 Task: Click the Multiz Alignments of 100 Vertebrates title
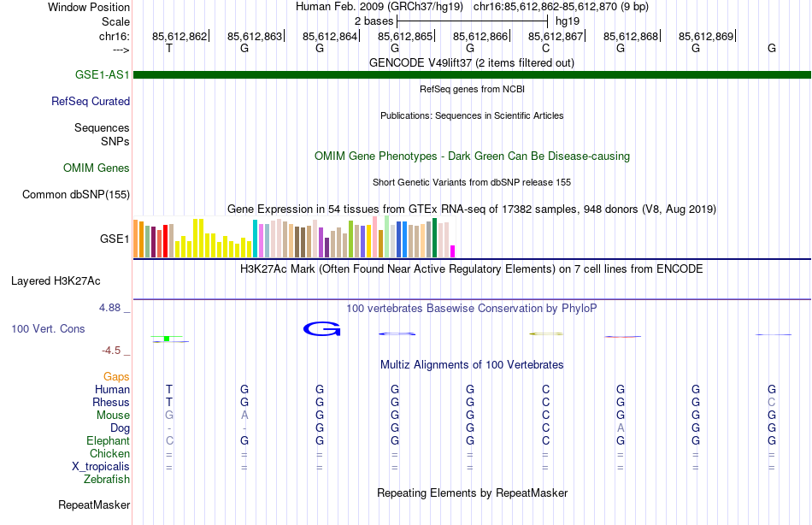click(x=472, y=365)
